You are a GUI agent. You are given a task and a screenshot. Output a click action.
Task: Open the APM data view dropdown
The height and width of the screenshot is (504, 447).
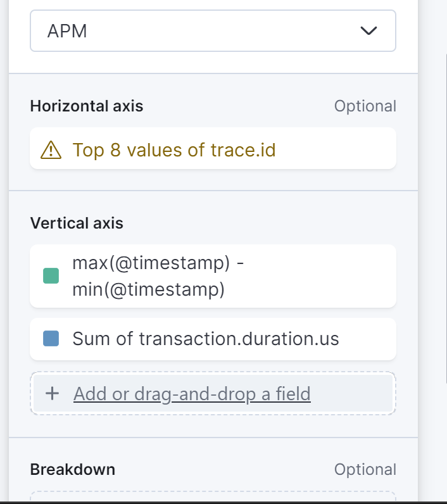[x=212, y=30]
